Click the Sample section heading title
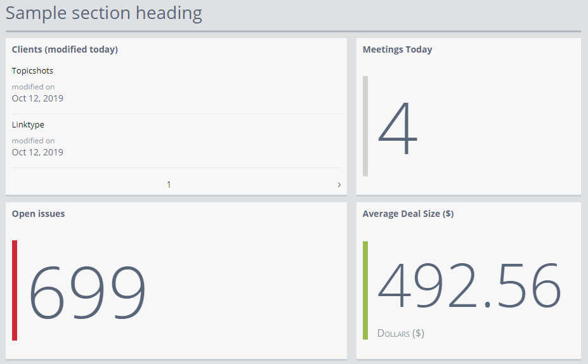Viewport: 588px width, 364px height. pos(104,13)
